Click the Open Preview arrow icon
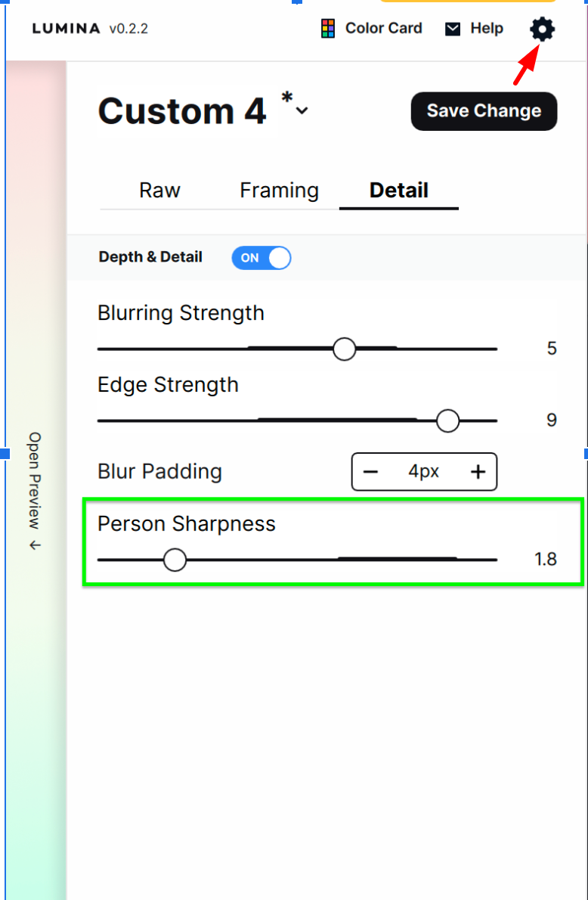Image resolution: width=588 pixels, height=900 pixels. tap(34, 546)
